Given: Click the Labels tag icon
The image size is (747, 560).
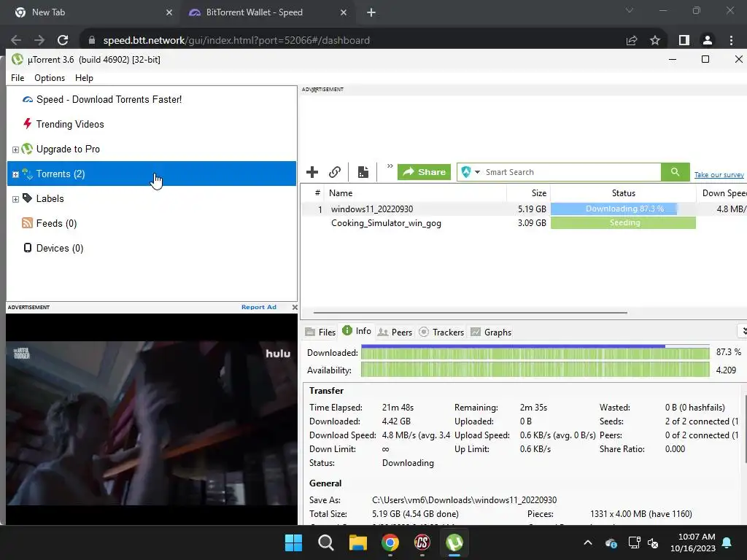Looking at the screenshot, I should tap(28, 198).
